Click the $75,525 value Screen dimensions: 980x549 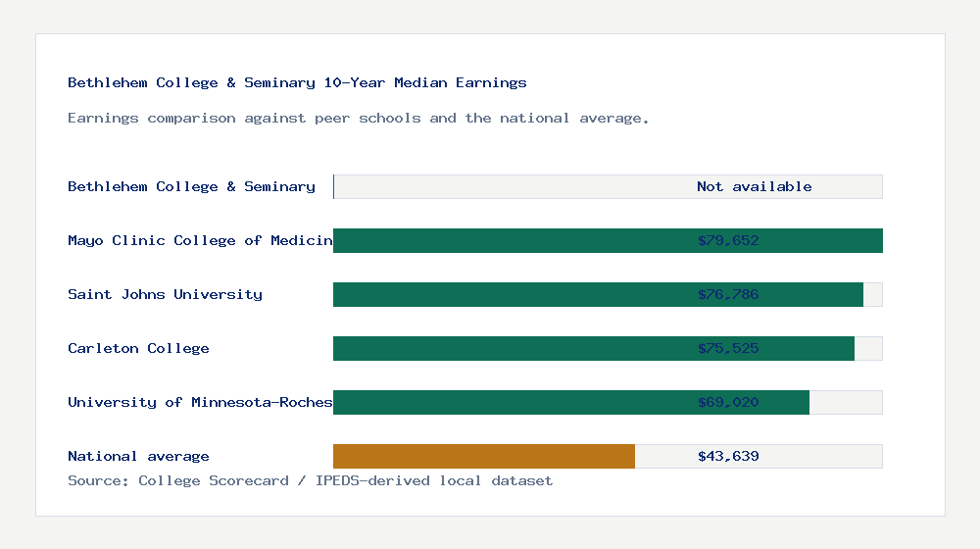728,348
